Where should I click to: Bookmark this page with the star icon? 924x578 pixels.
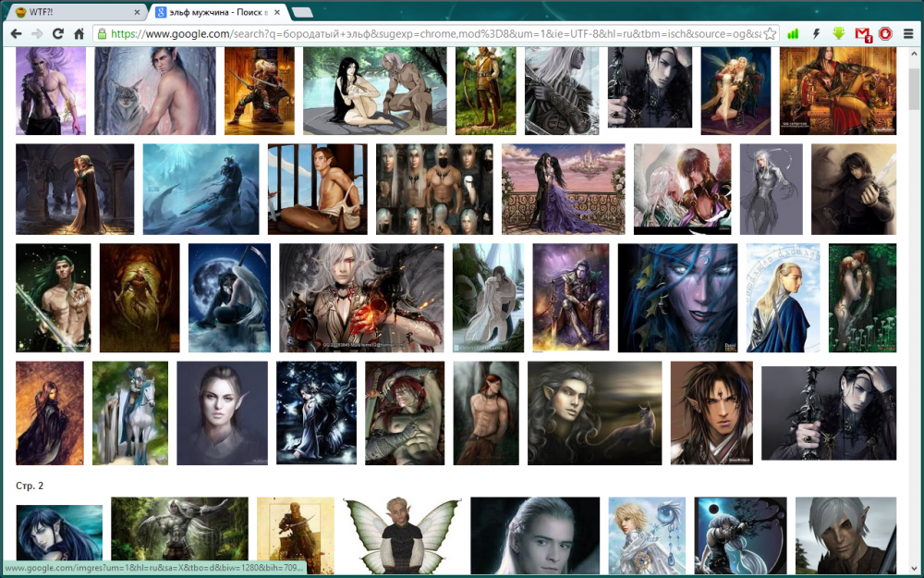[770, 34]
